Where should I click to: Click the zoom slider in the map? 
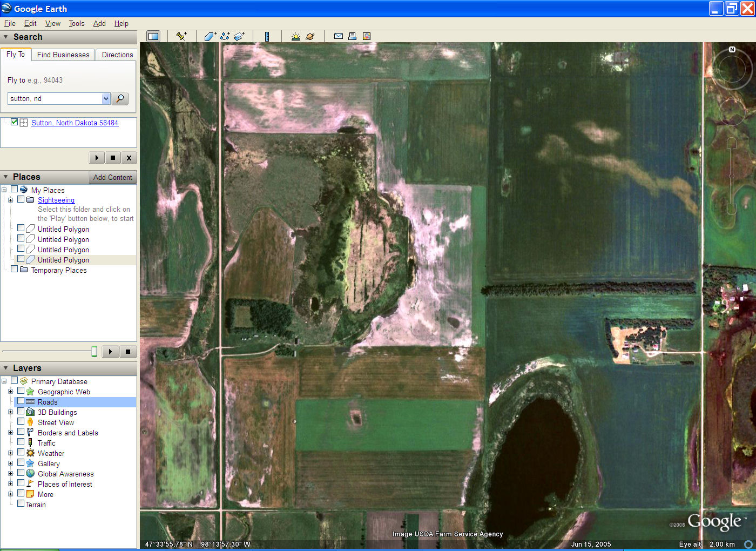[732, 176]
